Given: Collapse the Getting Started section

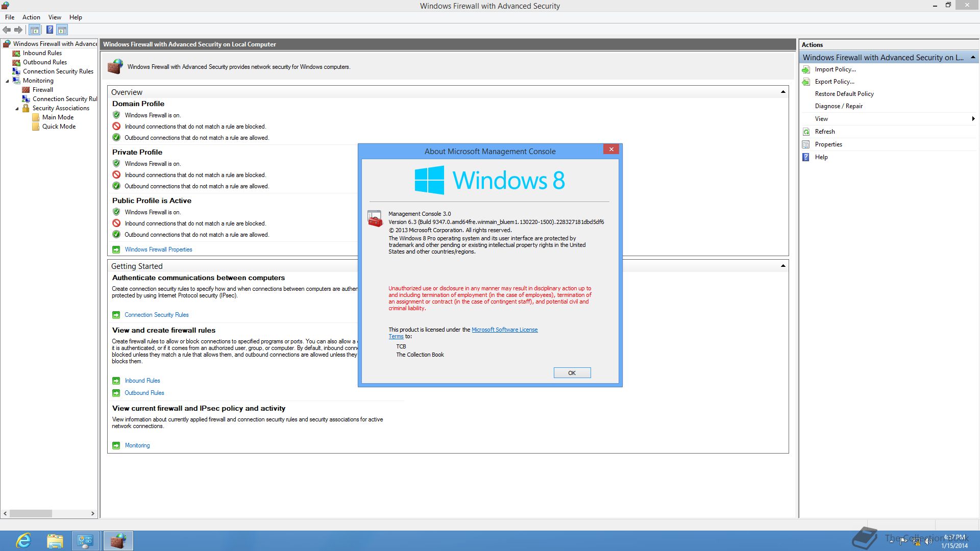Looking at the screenshot, I should click(x=783, y=266).
